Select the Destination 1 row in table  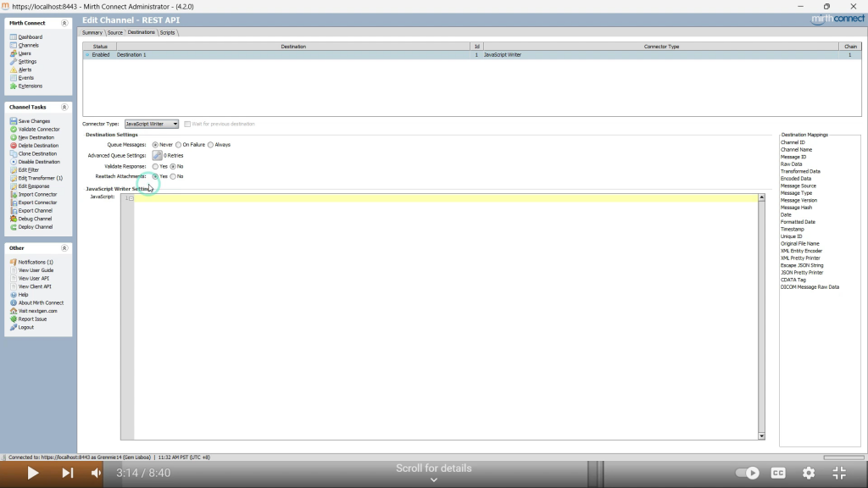[x=471, y=55]
